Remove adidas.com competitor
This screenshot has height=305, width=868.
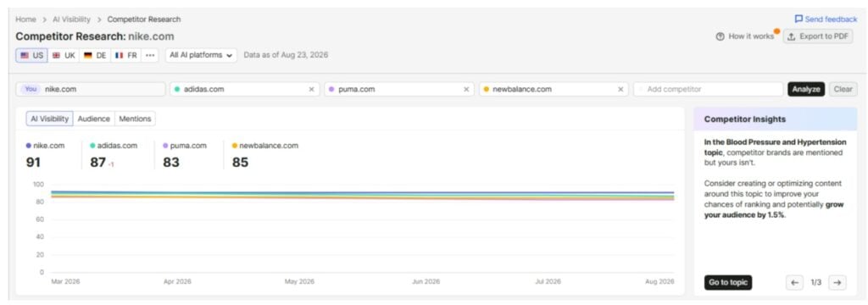click(311, 89)
